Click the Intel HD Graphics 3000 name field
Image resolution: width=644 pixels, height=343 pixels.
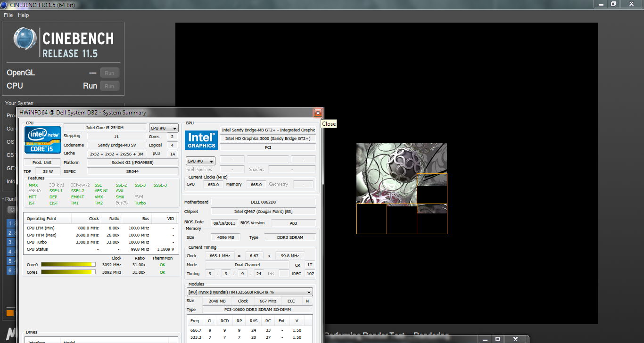click(268, 139)
